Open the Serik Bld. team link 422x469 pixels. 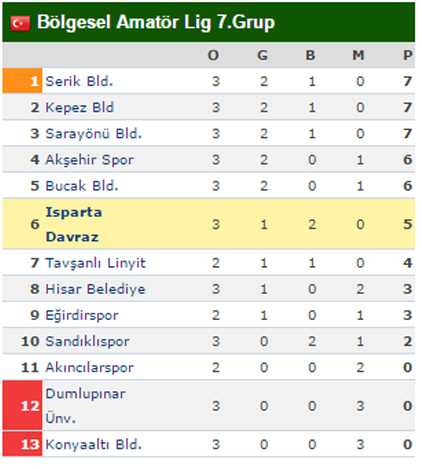(79, 81)
